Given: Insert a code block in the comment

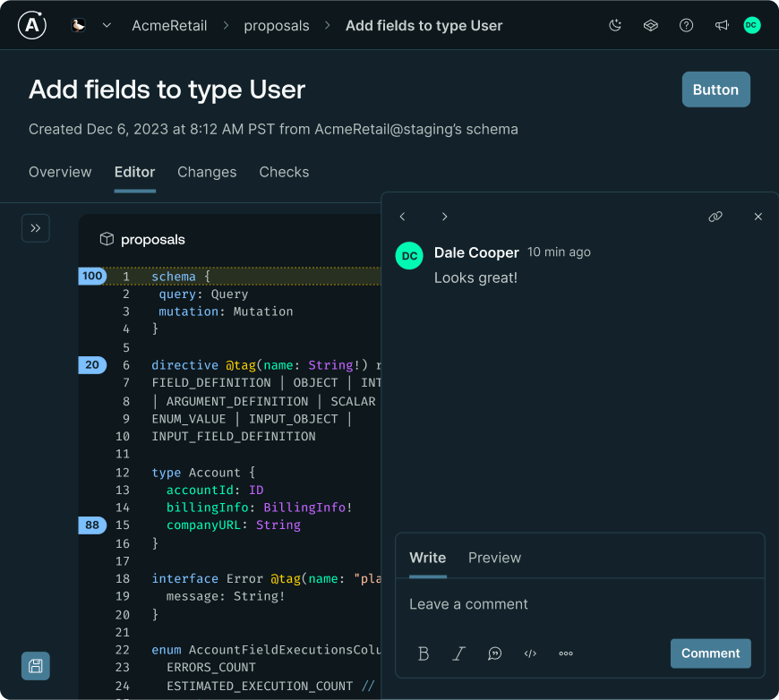Looking at the screenshot, I should [530, 653].
